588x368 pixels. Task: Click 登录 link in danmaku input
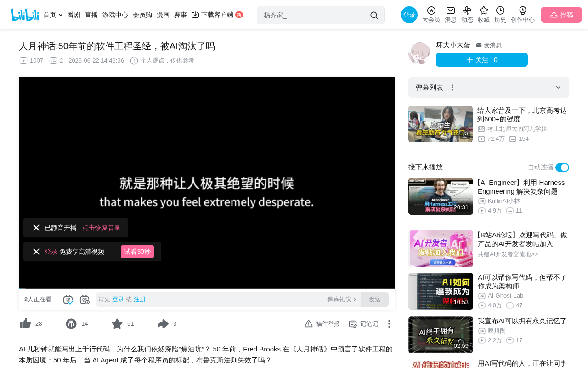(x=118, y=299)
